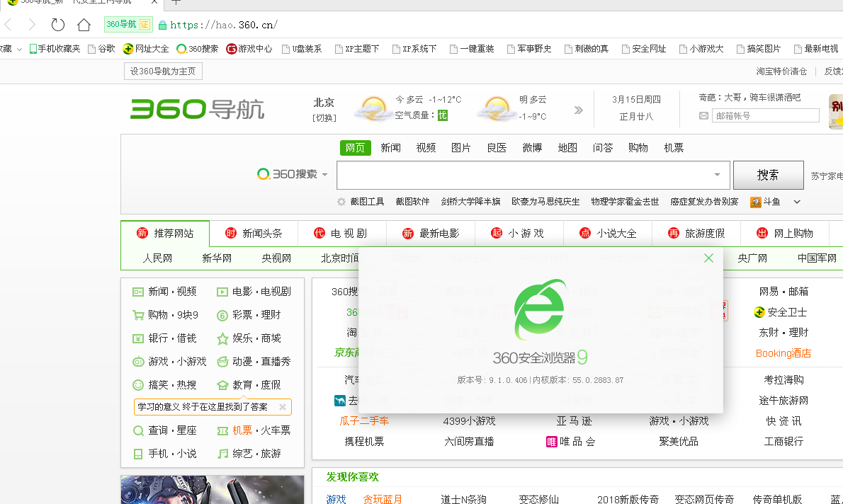This screenshot has height=504, width=843.
Task: Open the 手机收藏夹 bookmark
Action: pyautogui.click(x=55, y=49)
